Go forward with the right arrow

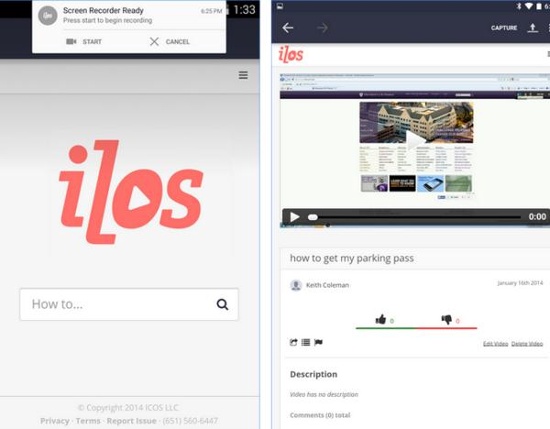click(322, 28)
